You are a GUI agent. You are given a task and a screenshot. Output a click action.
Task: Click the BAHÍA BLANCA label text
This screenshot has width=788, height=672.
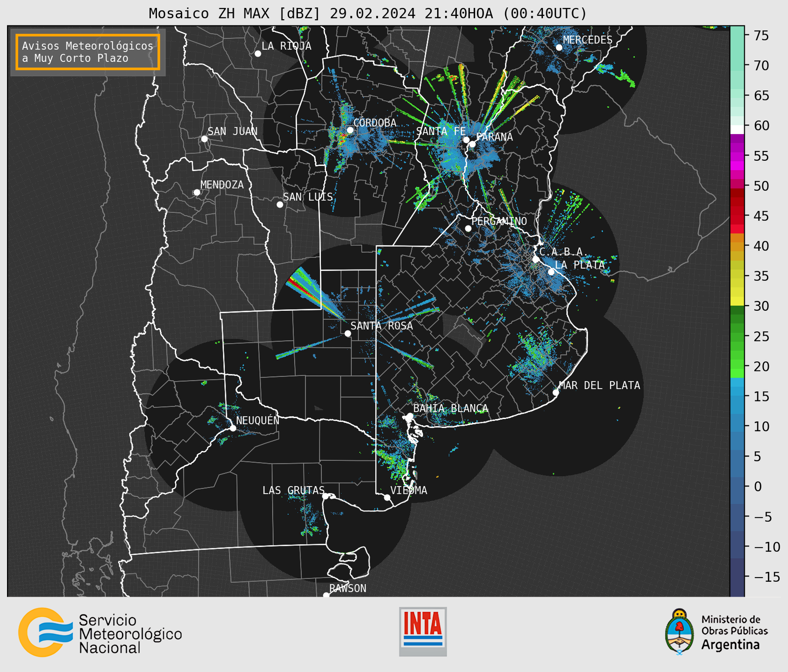coord(451,408)
